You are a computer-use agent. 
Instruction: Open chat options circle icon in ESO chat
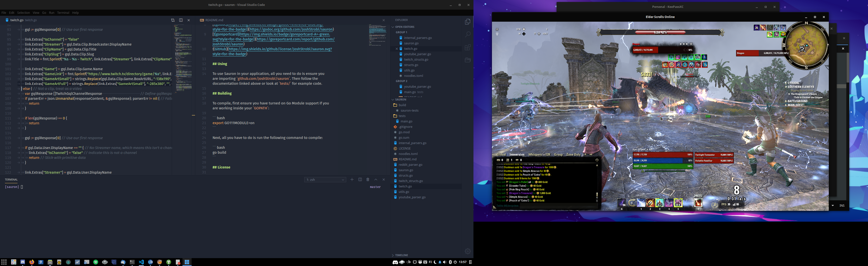click(x=597, y=160)
